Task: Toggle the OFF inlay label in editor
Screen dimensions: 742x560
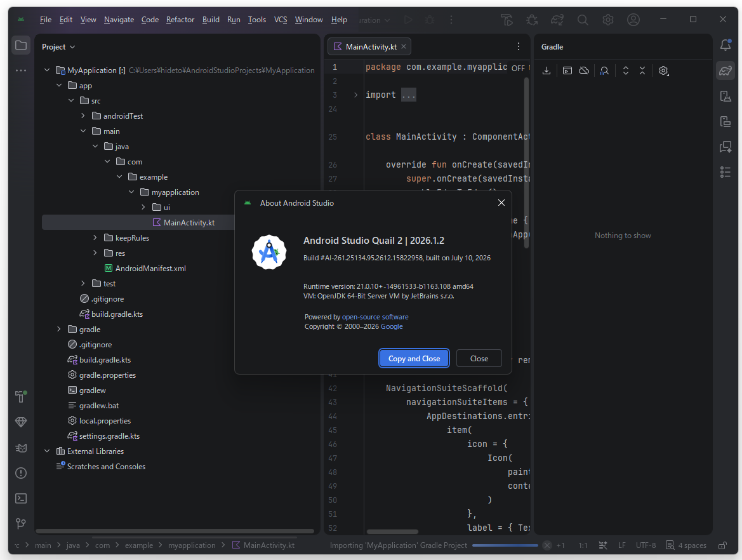Action: tap(518, 68)
